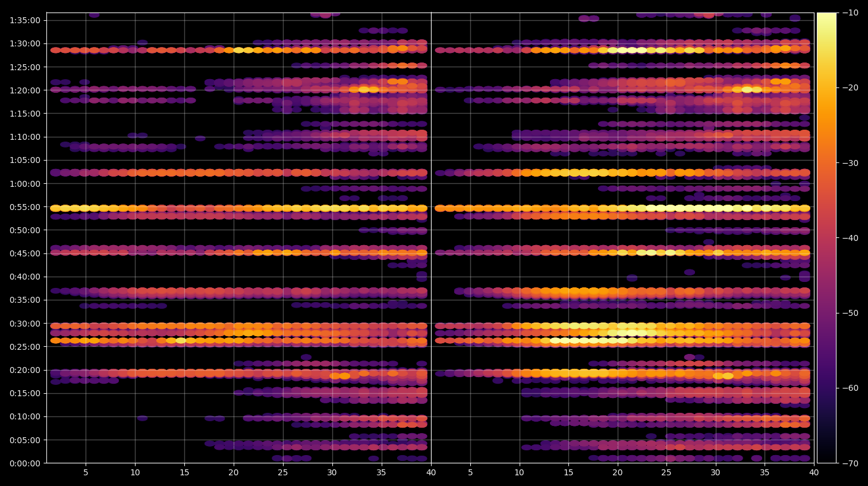Image resolution: width=868 pixels, height=486 pixels.
Task: Select x-axis label 10 under right heatmap
Action: [520, 473]
